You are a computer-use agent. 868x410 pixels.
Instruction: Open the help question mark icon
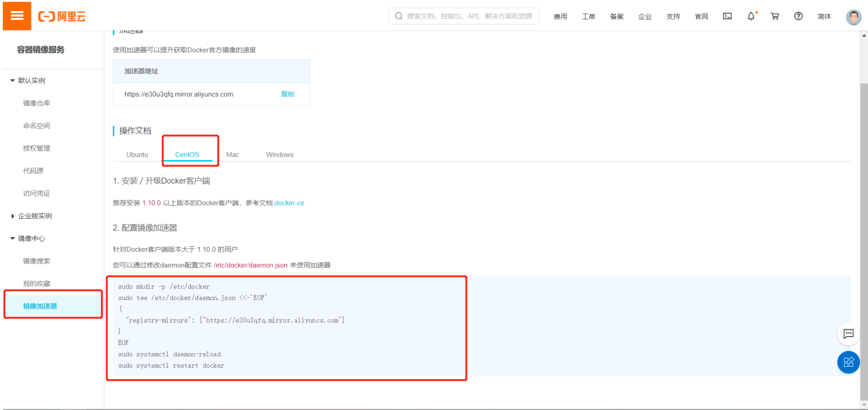click(x=798, y=16)
